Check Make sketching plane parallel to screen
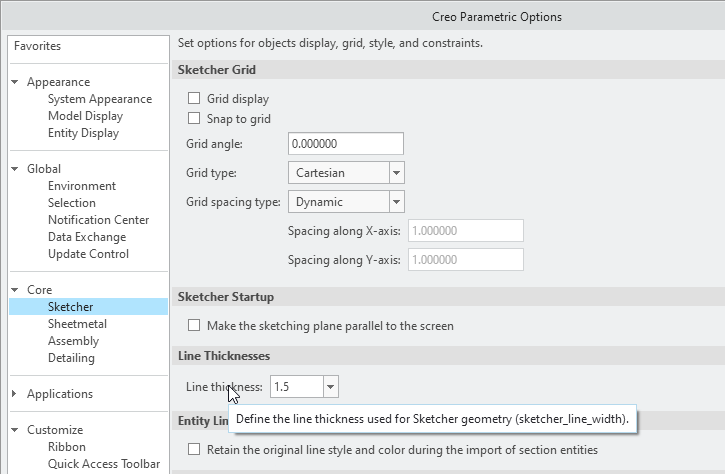 [x=194, y=326]
